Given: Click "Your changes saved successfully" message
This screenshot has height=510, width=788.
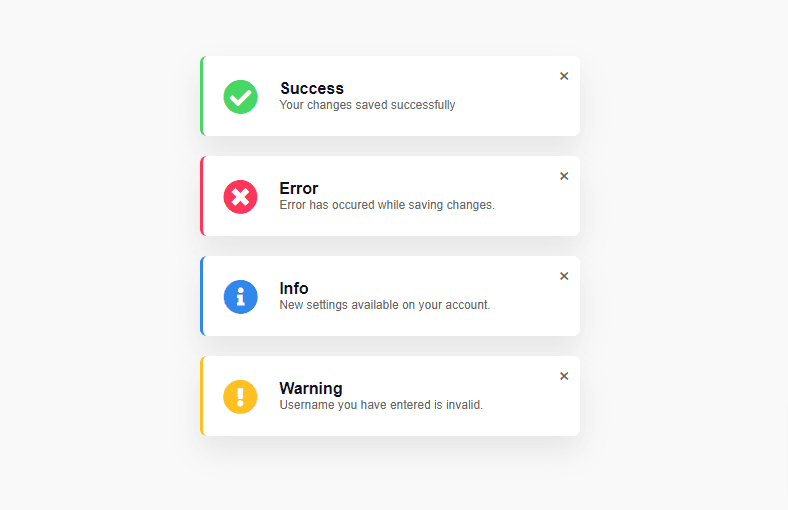Looking at the screenshot, I should pyautogui.click(x=367, y=105).
